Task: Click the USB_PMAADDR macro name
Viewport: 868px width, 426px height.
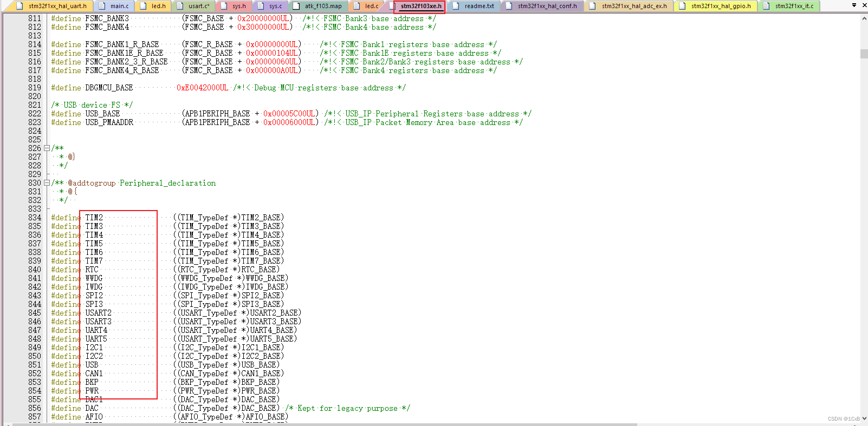Action: (109, 122)
